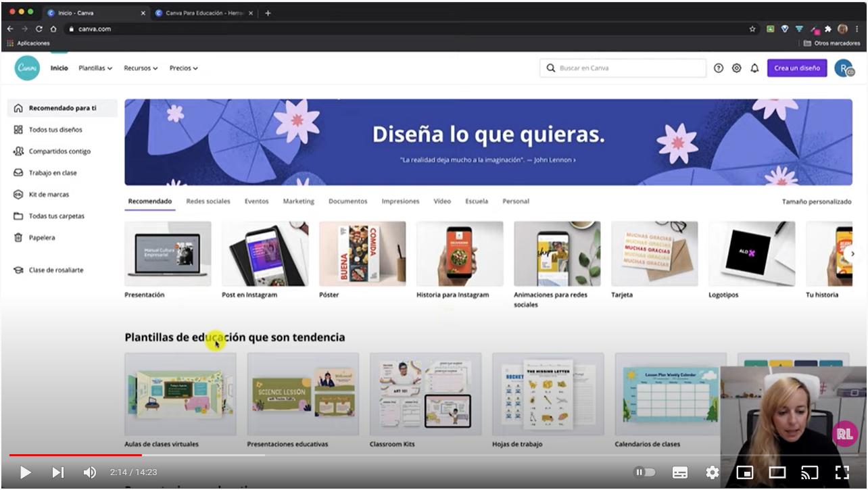Toggle video subtitles on
868x490 pixels.
pyautogui.click(x=680, y=472)
